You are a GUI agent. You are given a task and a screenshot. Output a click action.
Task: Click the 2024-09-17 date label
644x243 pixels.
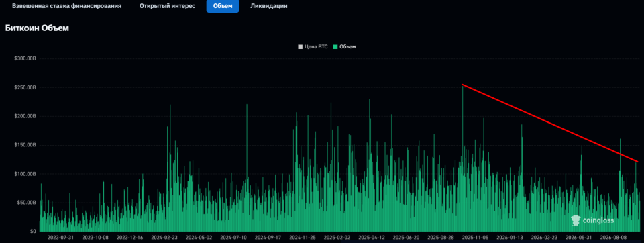coord(268,238)
